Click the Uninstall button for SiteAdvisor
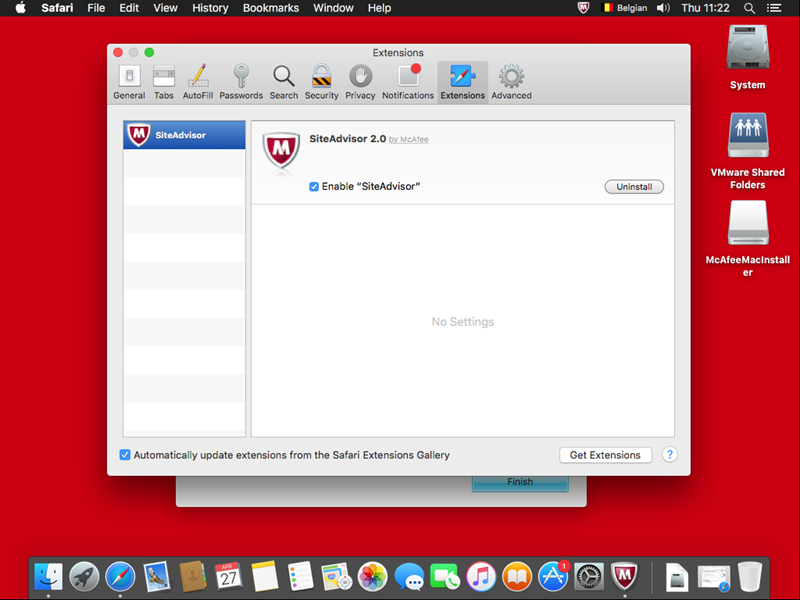Screen dimensions: 800x600 [x=634, y=187]
